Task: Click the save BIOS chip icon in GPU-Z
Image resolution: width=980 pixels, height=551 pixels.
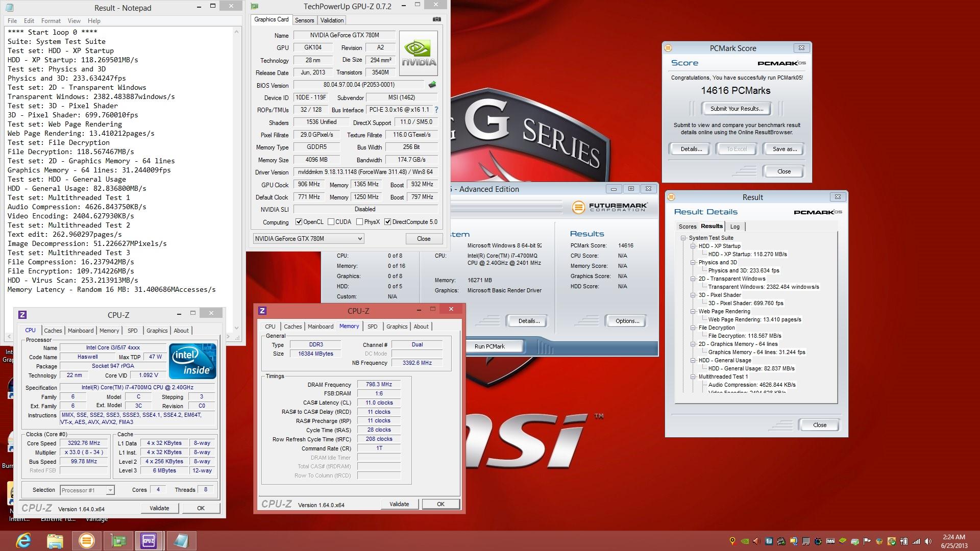Action: (432, 85)
